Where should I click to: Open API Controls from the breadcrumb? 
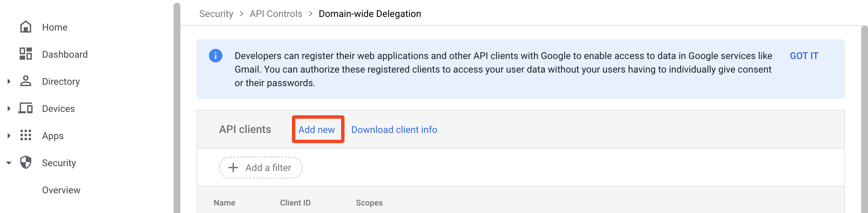275,14
